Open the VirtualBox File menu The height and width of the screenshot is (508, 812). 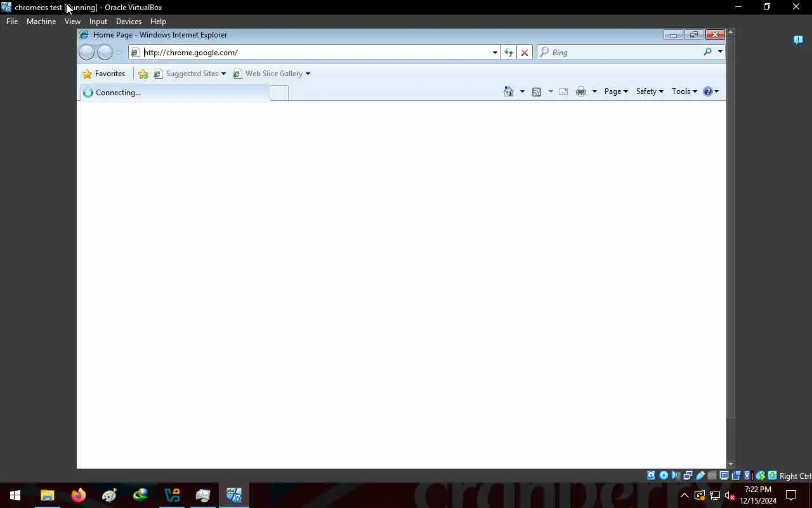tap(12, 22)
